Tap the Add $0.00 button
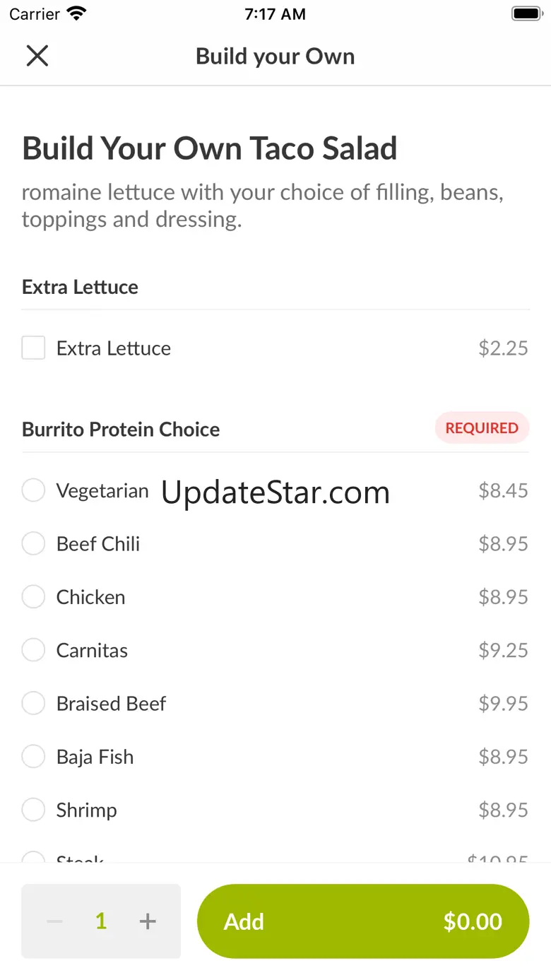The image size is (551, 980). click(362, 921)
